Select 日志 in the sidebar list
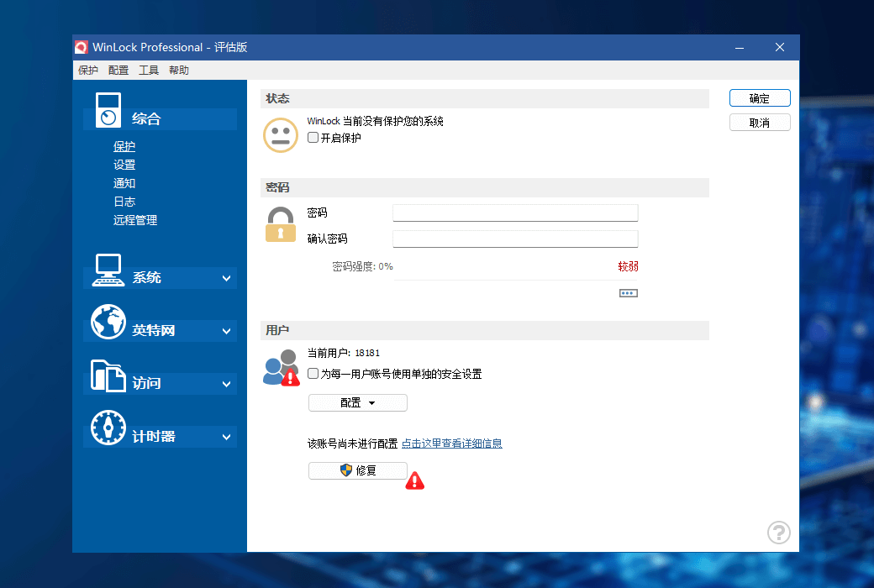Image resolution: width=874 pixels, height=588 pixels. coord(124,202)
